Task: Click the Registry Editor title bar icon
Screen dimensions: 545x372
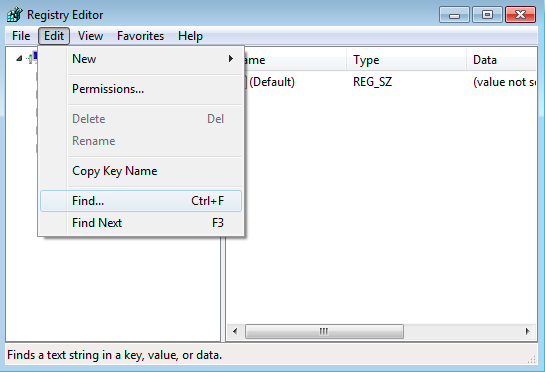Action: [x=15, y=15]
